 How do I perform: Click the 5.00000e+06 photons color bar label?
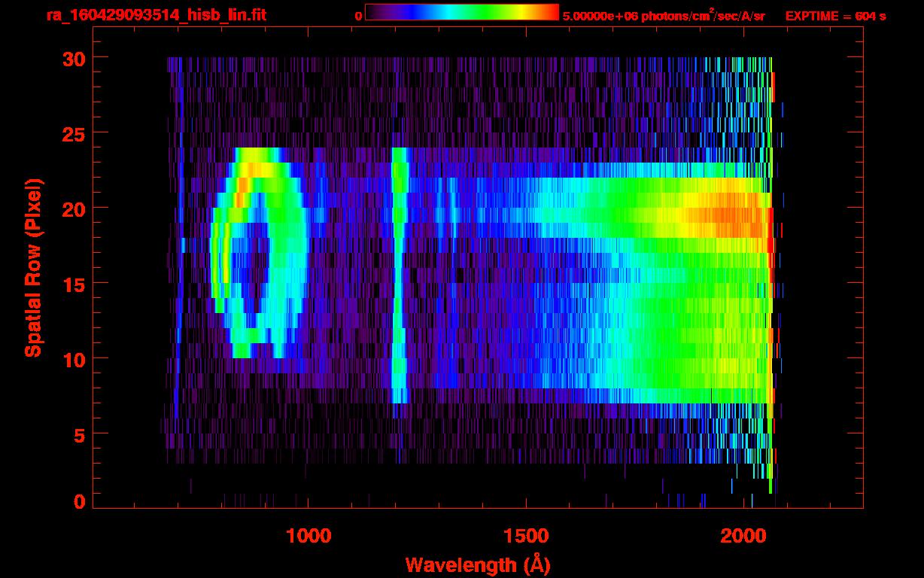tap(664, 16)
